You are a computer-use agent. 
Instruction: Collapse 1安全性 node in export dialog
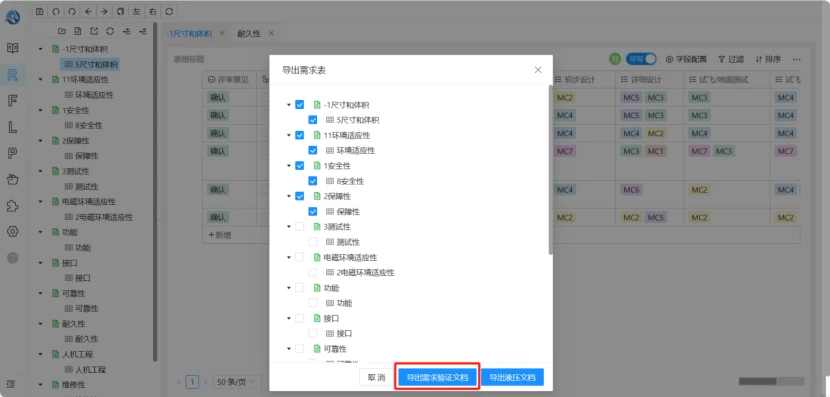(288, 166)
